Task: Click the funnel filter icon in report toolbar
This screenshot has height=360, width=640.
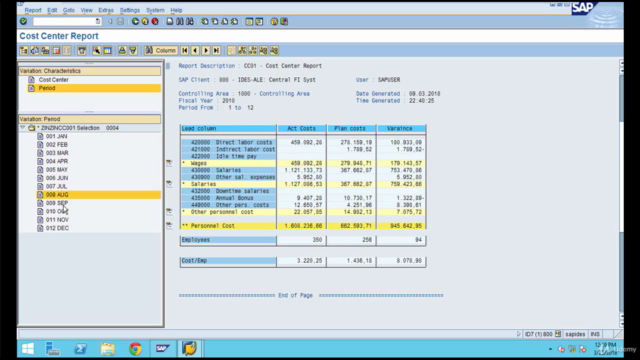Action: tap(133, 50)
